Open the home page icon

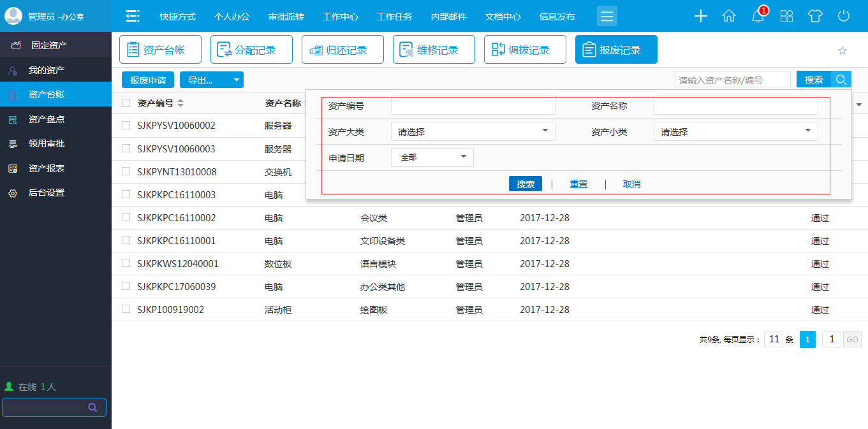tap(729, 16)
